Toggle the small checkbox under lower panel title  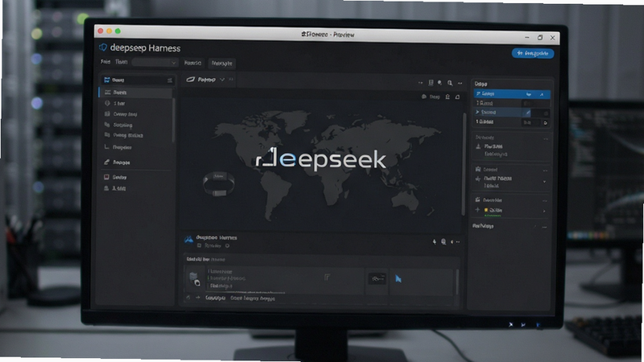coord(199,245)
